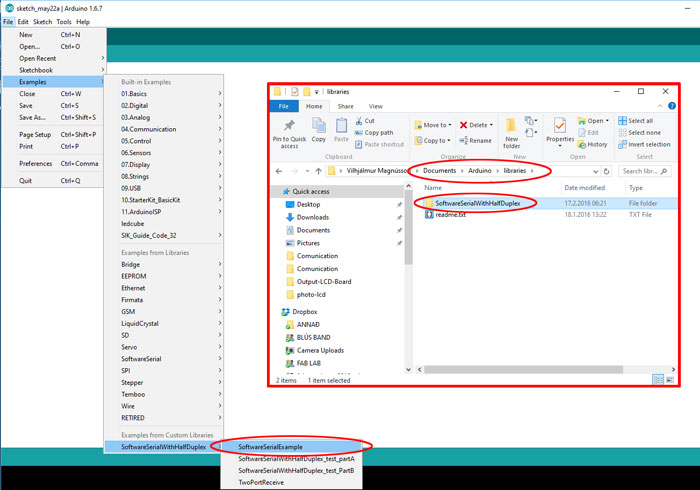Screen dimensions: 700x490
Task: Open the Explorer File tab
Action: [x=284, y=106]
